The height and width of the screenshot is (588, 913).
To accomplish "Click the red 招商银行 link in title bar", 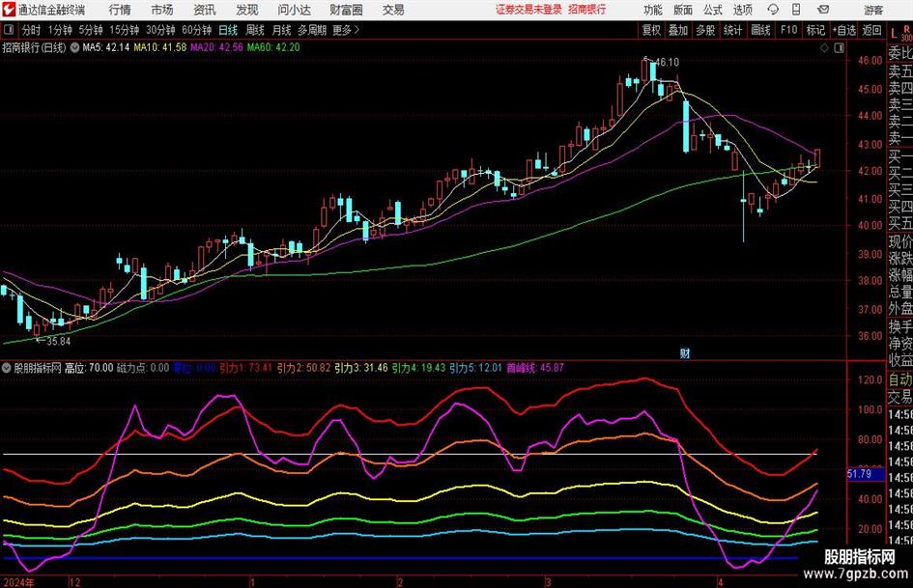I will click(x=587, y=10).
